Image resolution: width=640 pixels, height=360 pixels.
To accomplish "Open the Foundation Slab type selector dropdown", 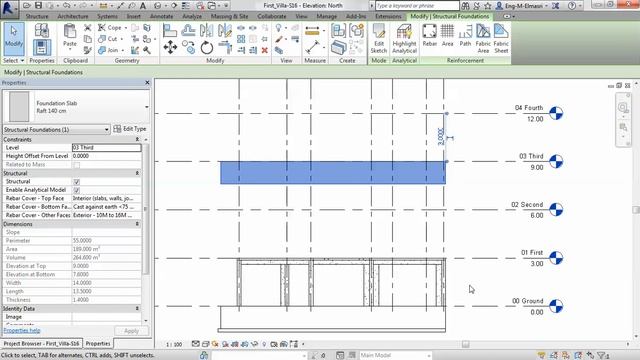I will coord(147,107).
